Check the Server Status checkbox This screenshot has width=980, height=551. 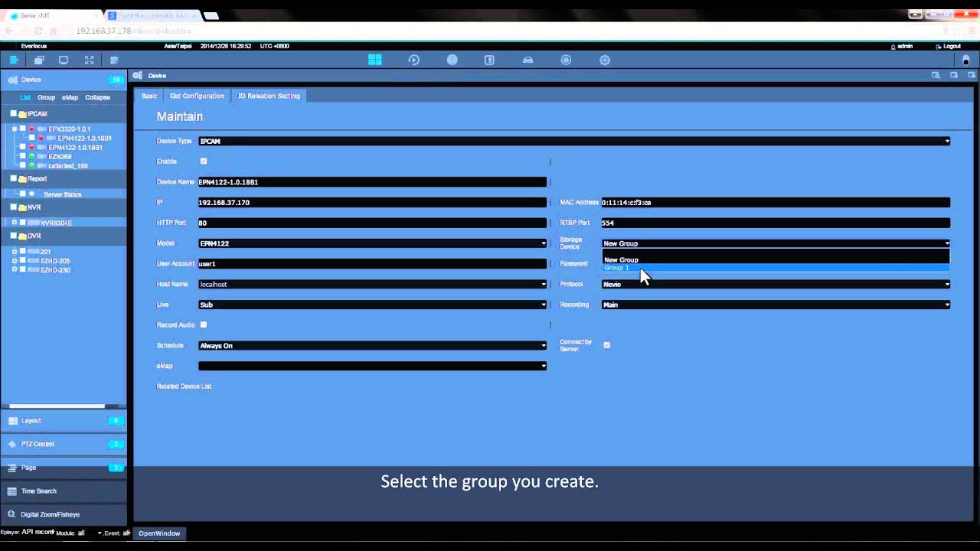22,194
